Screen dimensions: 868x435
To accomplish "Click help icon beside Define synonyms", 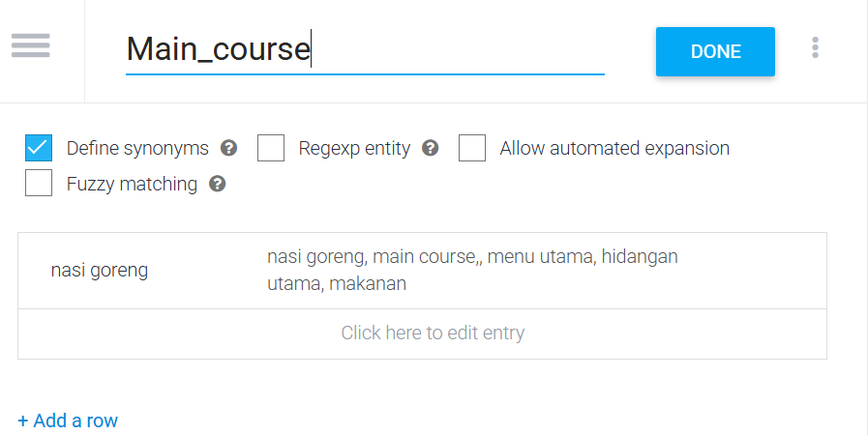I will tap(229, 149).
